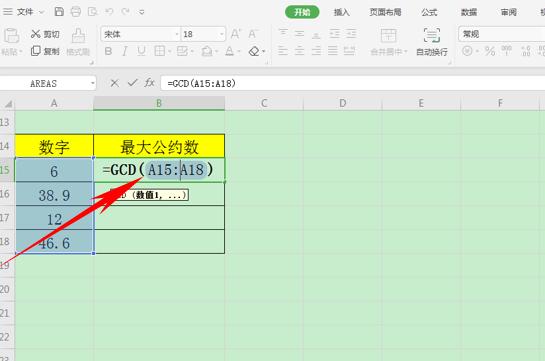Click the save icon in quick access toolbar

[59, 12]
